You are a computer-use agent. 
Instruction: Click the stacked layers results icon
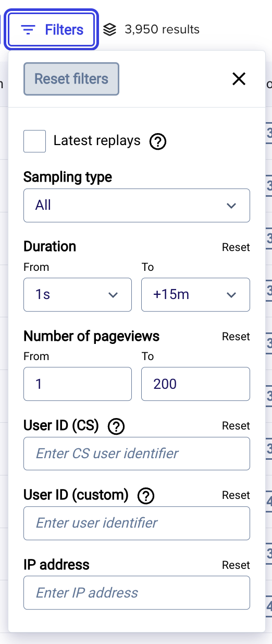[109, 30]
